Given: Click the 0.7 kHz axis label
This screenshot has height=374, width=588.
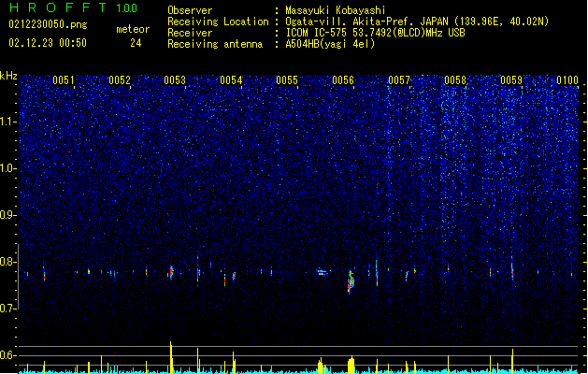Looking at the screenshot, I should [8, 309].
